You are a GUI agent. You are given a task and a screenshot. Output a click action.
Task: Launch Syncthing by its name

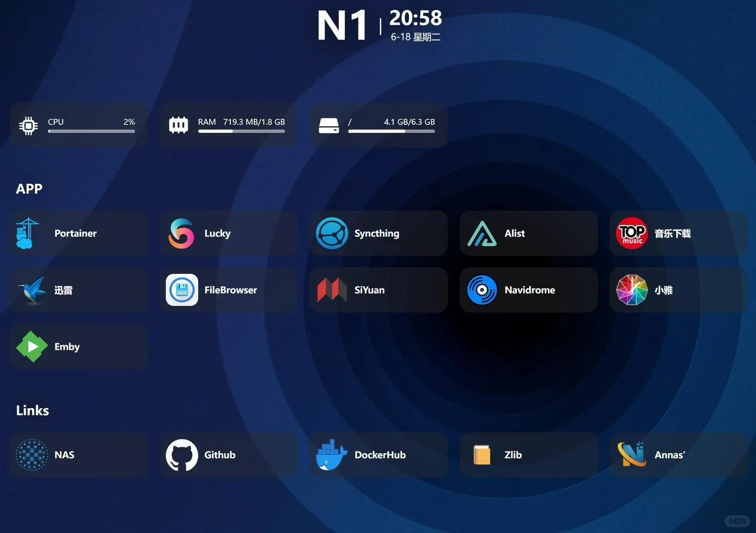click(377, 233)
